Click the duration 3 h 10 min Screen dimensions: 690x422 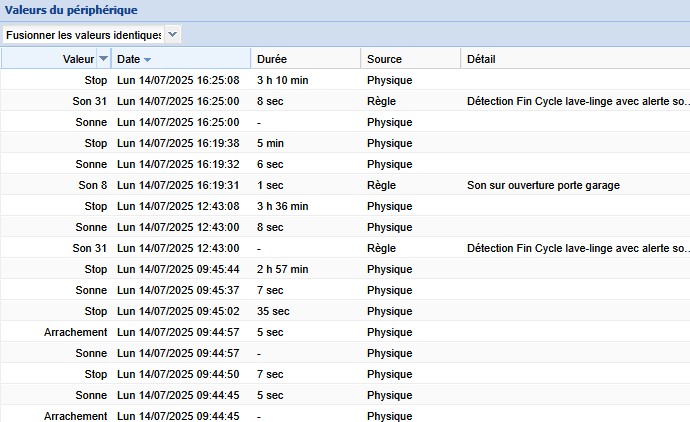(283, 80)
